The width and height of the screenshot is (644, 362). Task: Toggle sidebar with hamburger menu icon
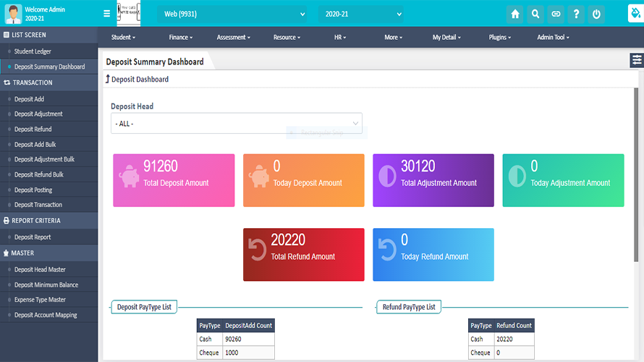click(107, 14)
